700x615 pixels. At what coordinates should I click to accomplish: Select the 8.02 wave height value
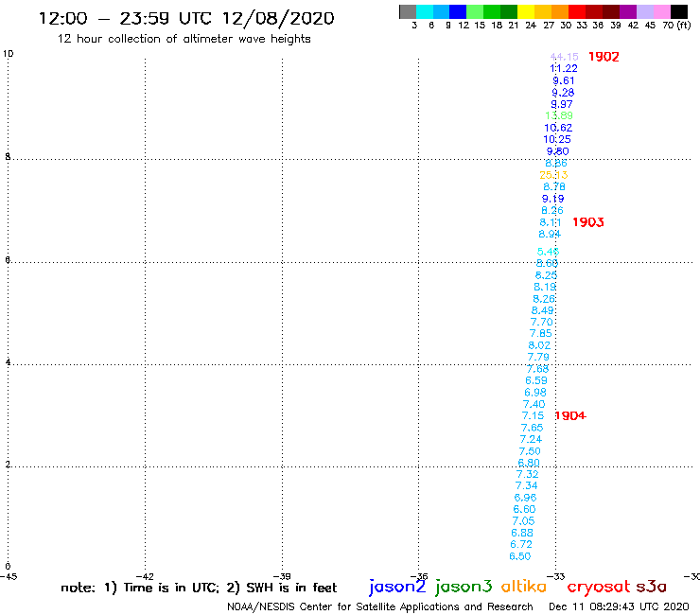pos(539,345)
